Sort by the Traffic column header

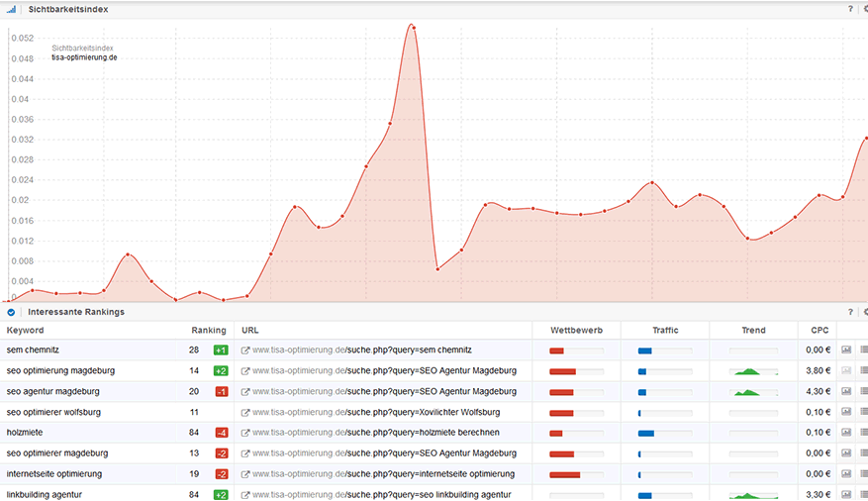665,331
